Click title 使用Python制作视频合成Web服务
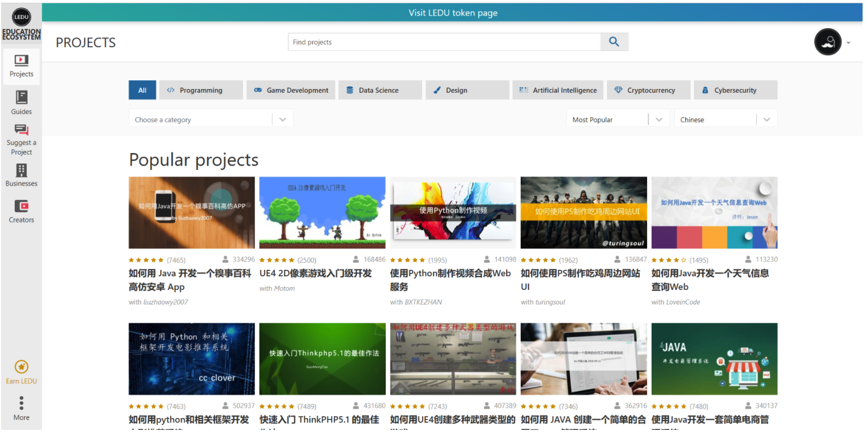The height and width of the screenshot is (444, 868). (450, 280)
